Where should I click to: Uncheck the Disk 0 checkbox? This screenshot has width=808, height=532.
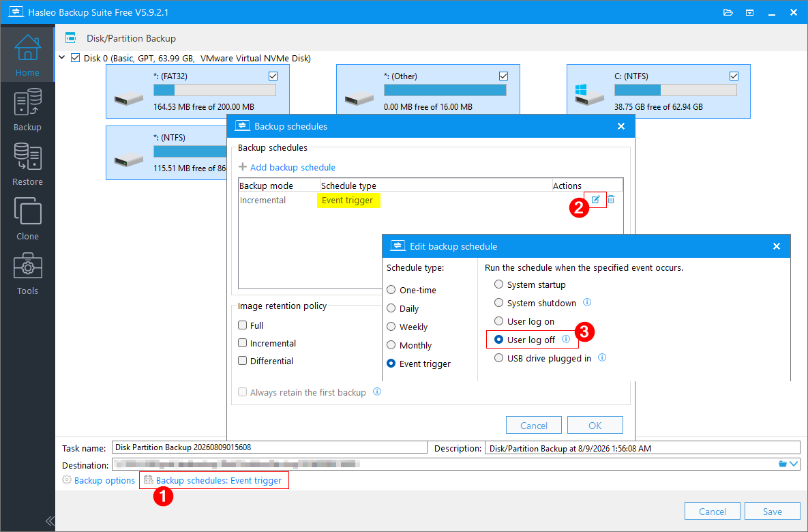coord(75,58)
